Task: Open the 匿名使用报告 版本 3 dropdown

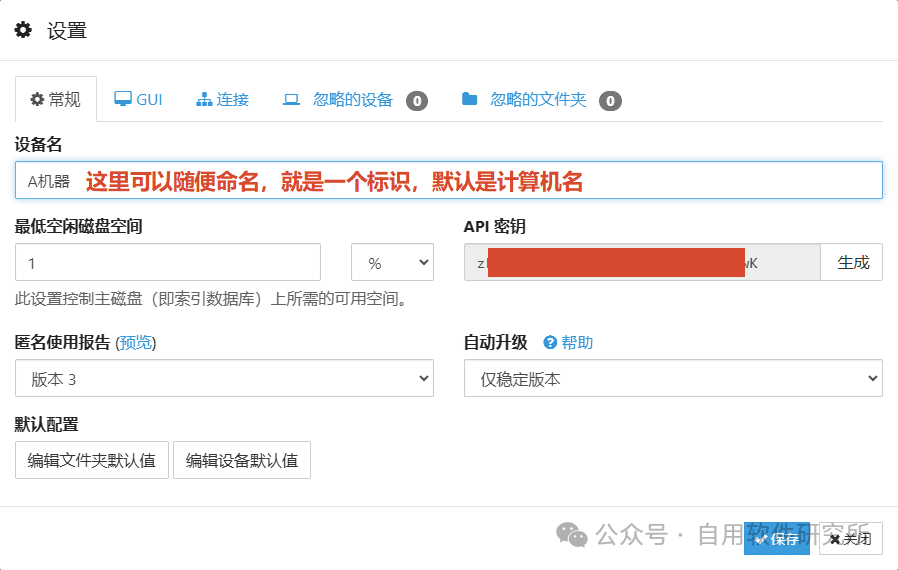Action: 224,378
